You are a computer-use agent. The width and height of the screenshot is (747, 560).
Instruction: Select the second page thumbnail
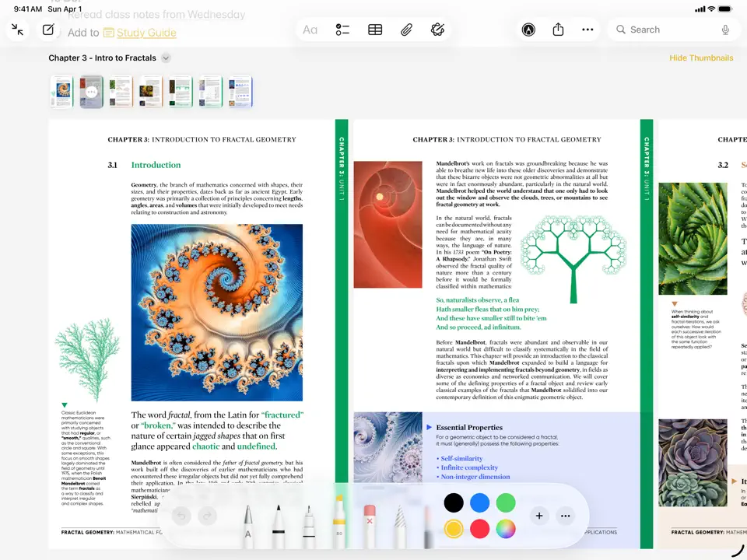[91, 92]
